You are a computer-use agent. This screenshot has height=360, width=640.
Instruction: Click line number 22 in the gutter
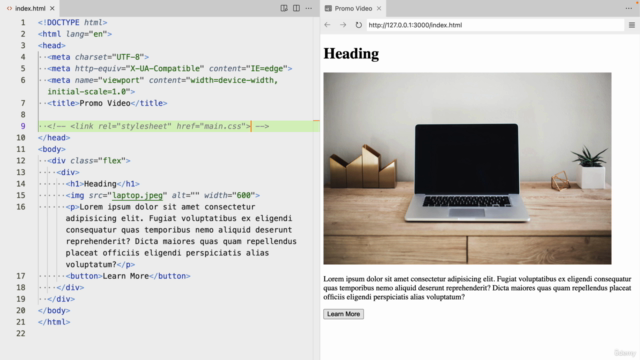tap(21, 333)
